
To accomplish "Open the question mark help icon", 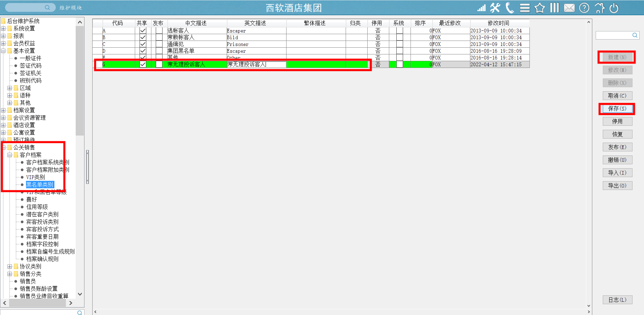I will pos(584,8).
